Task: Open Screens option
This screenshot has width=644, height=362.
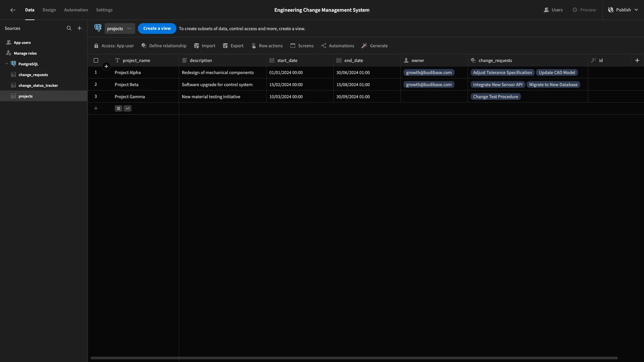Action: [302, 46]
